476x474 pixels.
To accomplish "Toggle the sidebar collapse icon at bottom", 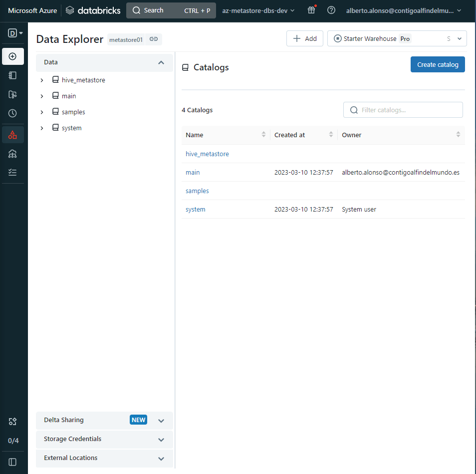I will (x=13, y=462).
